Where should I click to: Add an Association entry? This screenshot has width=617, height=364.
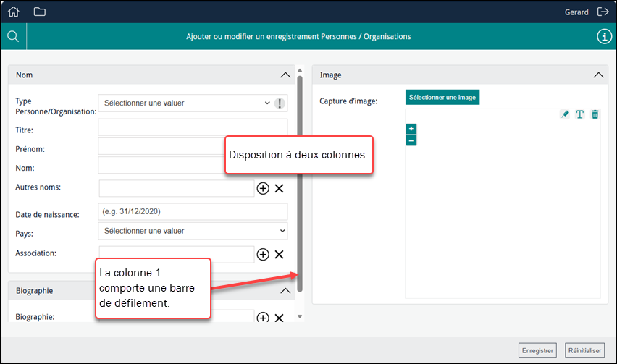click(263, 254)
